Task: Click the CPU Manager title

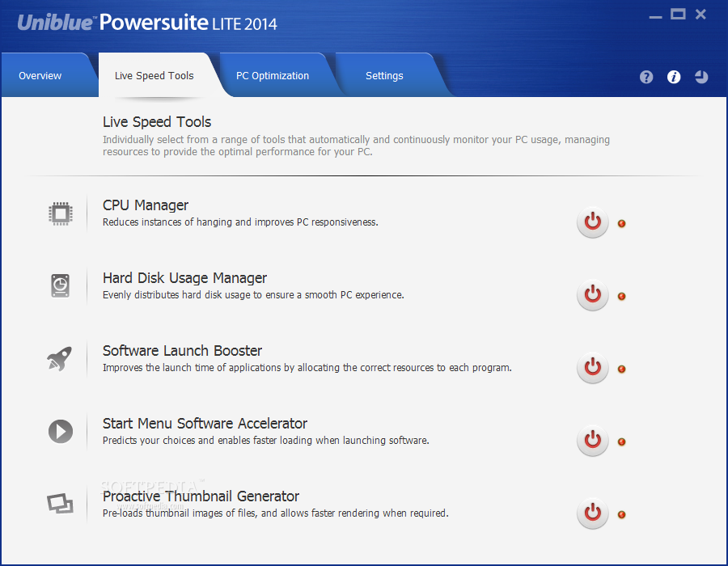Action: pos(146,205)
